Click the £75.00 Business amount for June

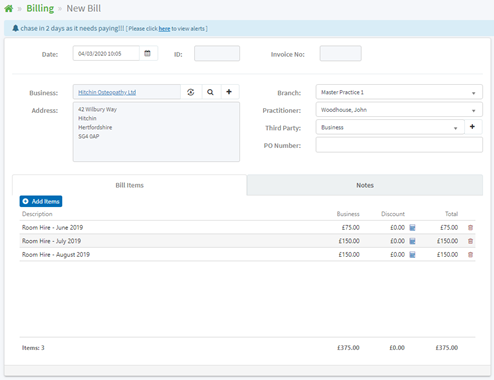351,228
